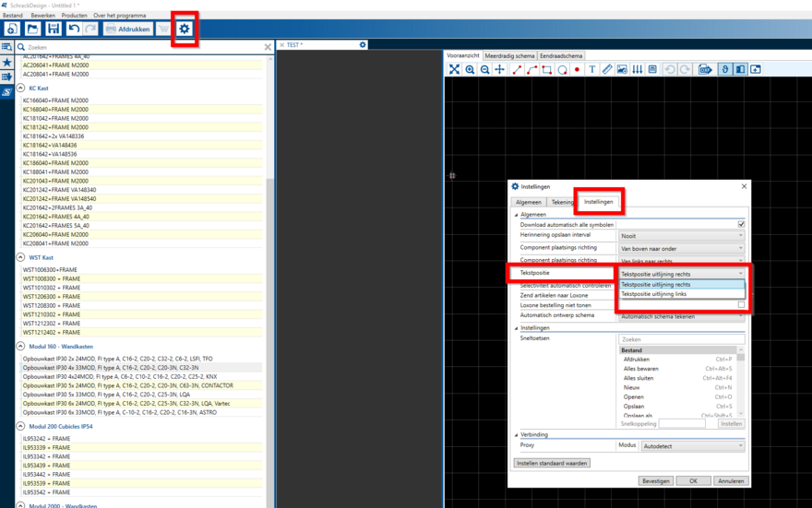Open 'Over het programma' menu
812x508 pixels.
click(x=120, y=16)
